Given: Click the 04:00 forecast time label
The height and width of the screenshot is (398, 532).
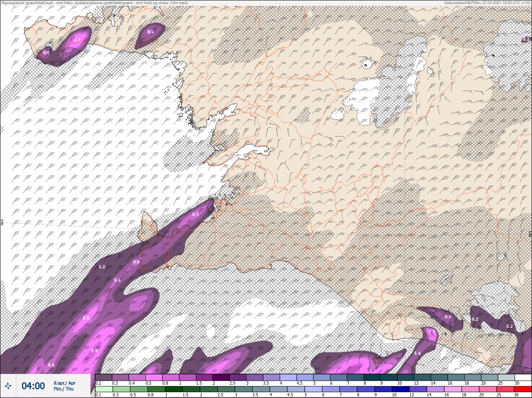Looking at the screenshot, I should point(33,386).
